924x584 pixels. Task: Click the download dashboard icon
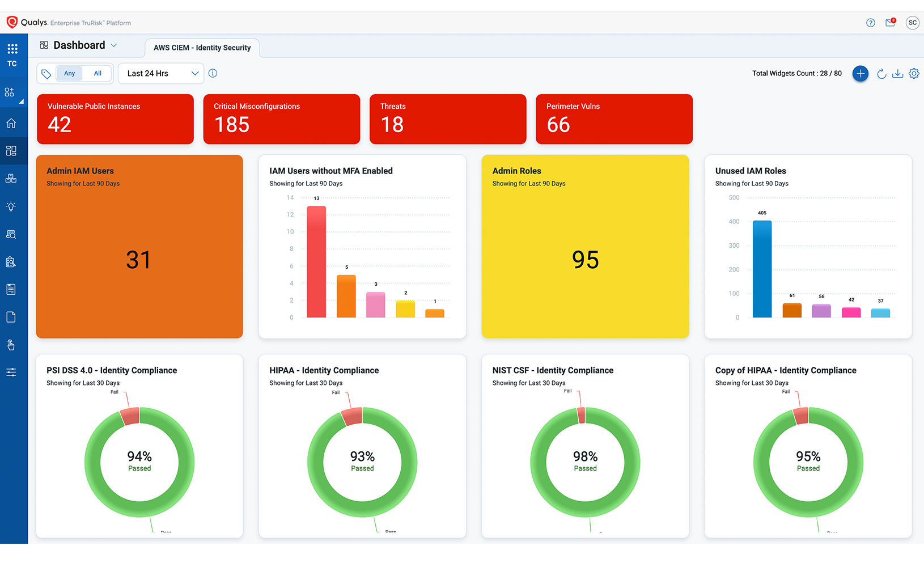pos(897,74)
